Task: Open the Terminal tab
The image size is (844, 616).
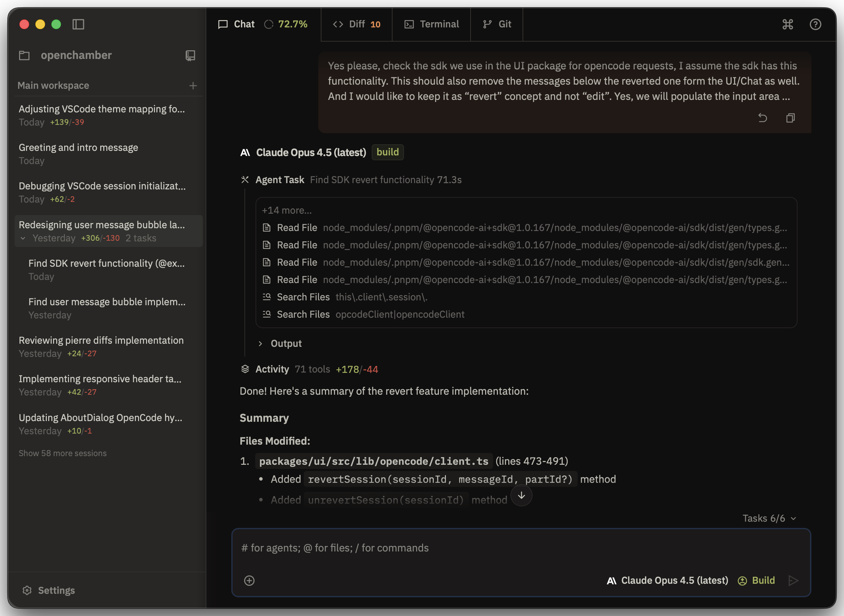Action: pyautogui.click(x=432, y=24)
